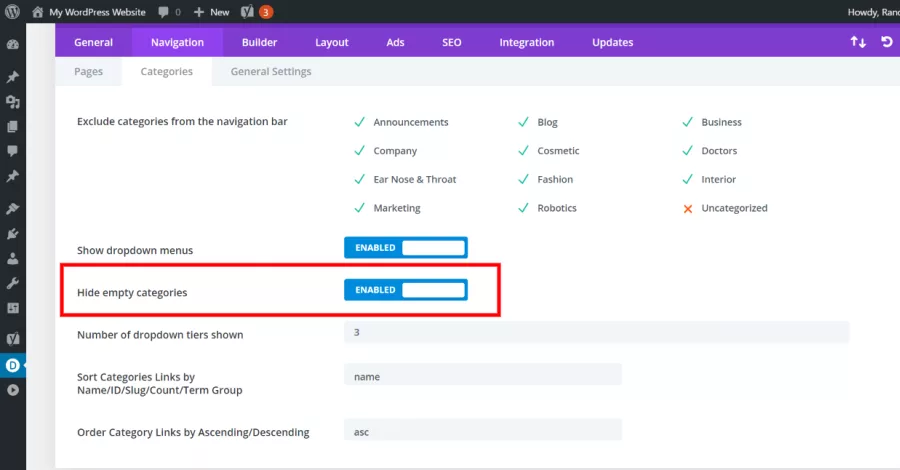
Task: Click the New content plus button
Action: [211, 12]
